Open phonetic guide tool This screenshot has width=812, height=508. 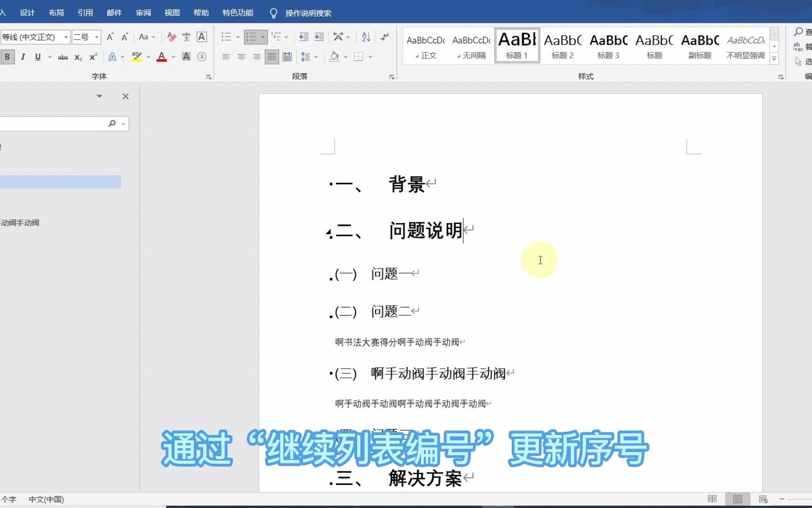pyautogui.click(x=187, y=37)
